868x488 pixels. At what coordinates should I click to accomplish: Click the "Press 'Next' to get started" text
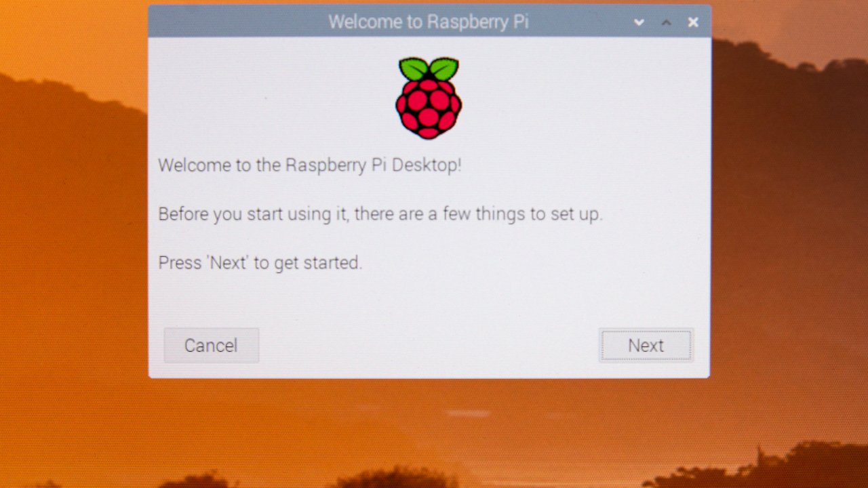(x=260, y=263)
